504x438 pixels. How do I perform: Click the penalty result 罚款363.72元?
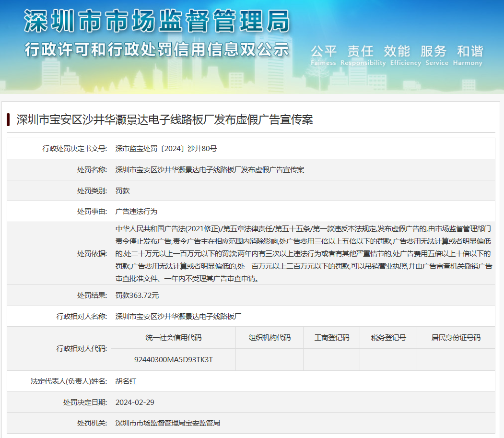pos(137,295)
